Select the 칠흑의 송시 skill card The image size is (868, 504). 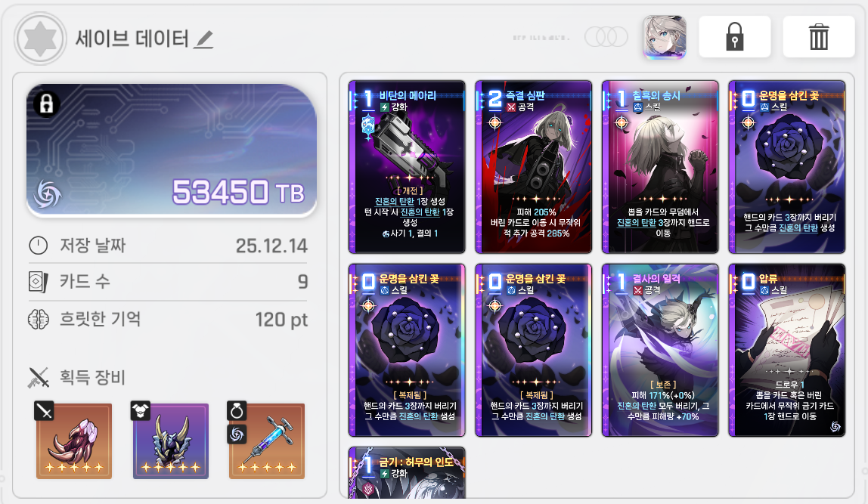pyautogui.click(x=660, y=166)
